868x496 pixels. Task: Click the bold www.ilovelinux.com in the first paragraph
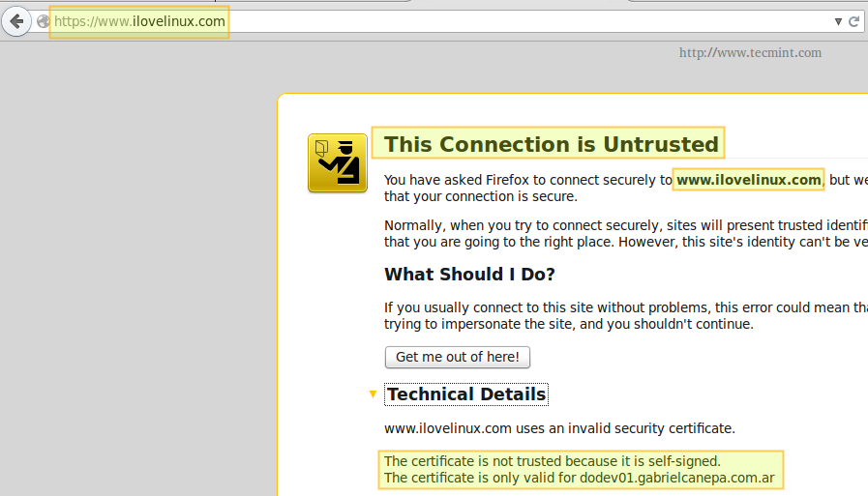pyautogui.click(x=748, y=180)
